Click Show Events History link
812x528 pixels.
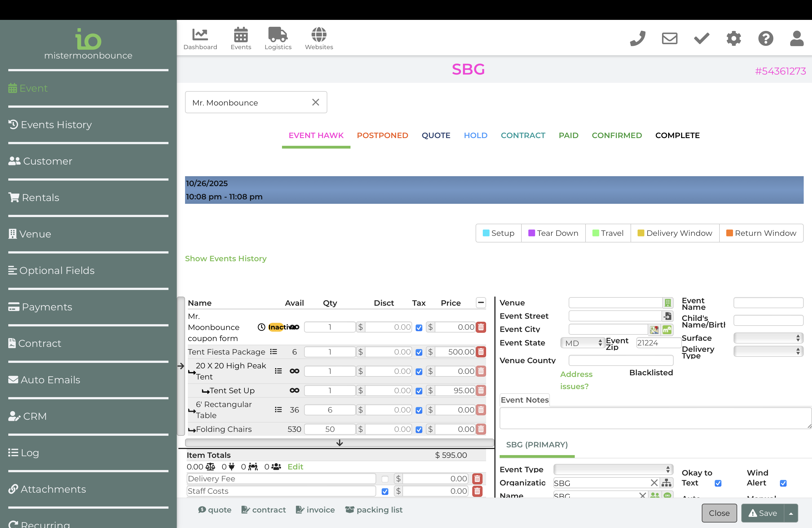coord(226,258)
